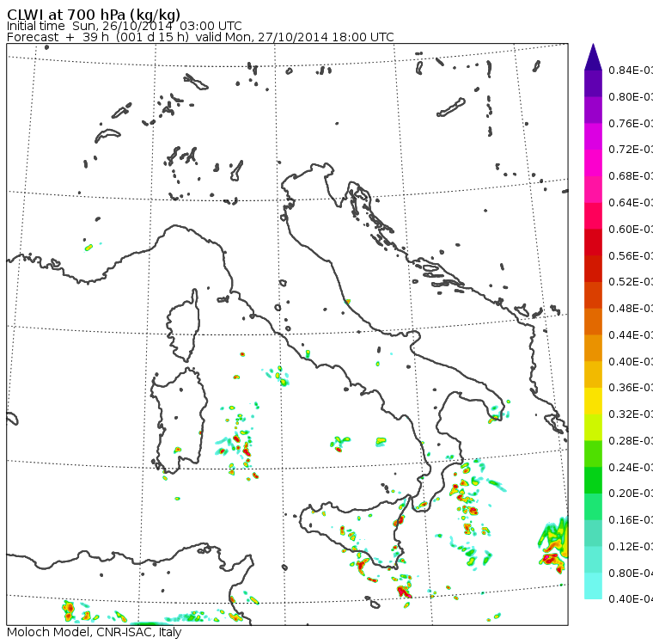Click the 0.12E-03 colorbar label
Viewport: 653px width, 644px height.
(631, 547)
